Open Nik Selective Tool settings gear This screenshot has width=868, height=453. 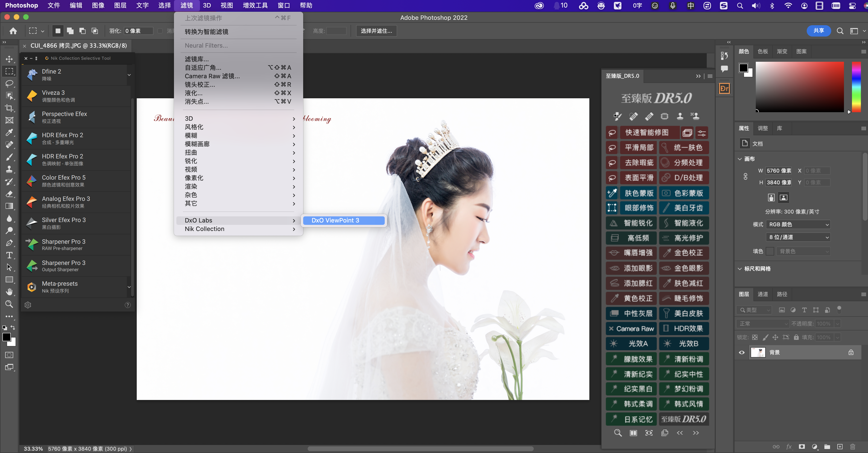tap(28, 305)
